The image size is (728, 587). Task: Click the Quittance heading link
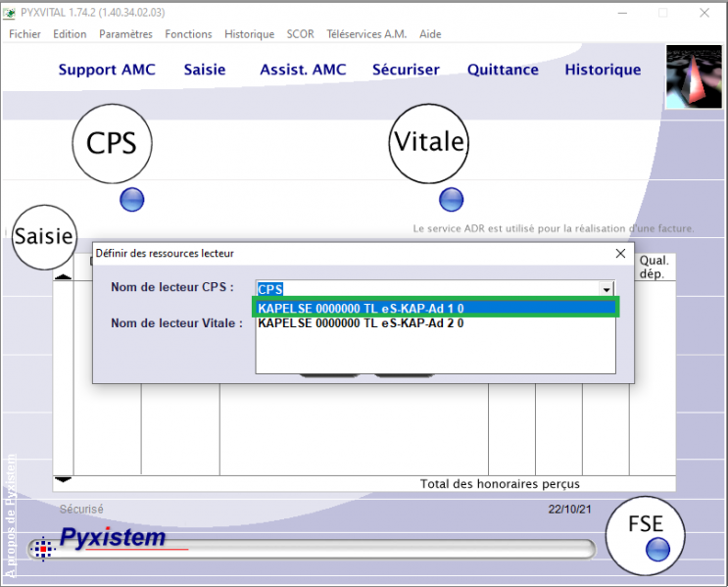(x=503, y=70)
